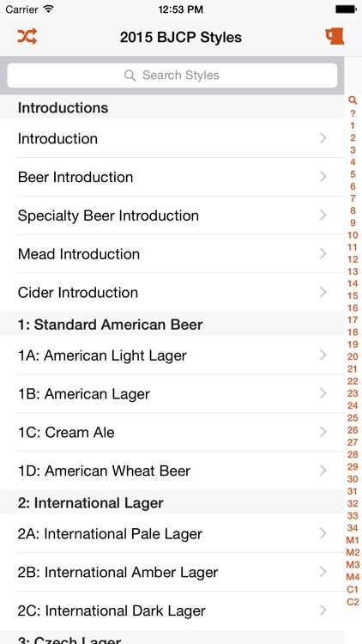
Task: Open chevron for 1C: Cream Ale
Action: (x=323, y=432)
